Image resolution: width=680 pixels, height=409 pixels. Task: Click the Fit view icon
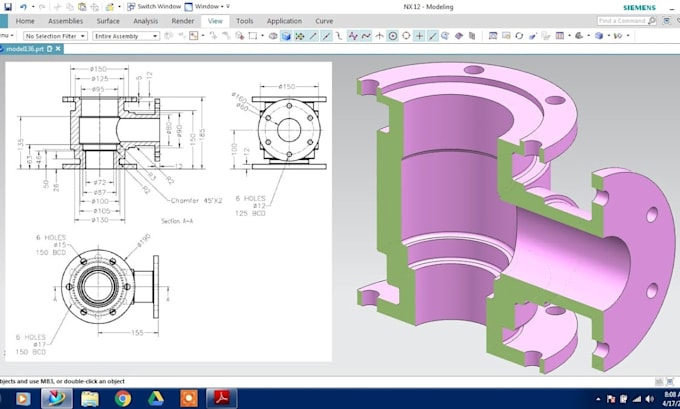493,36
